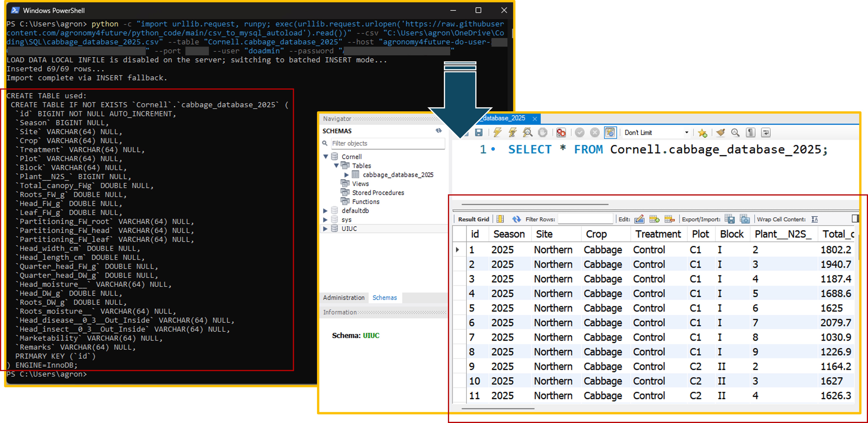This screenshot has width=868, height=423.
Task: Save the script with the floppy icon
Action: point(478,133)
